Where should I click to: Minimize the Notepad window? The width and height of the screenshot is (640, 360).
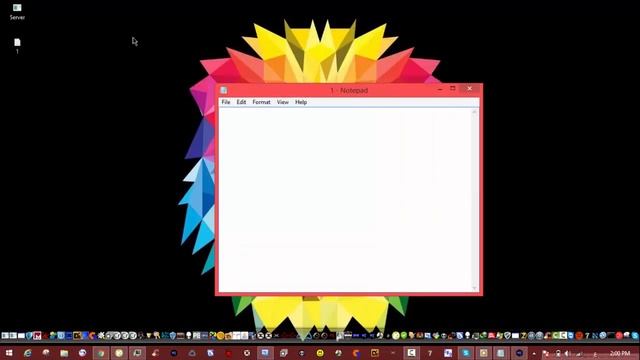(x=440, y=89)
